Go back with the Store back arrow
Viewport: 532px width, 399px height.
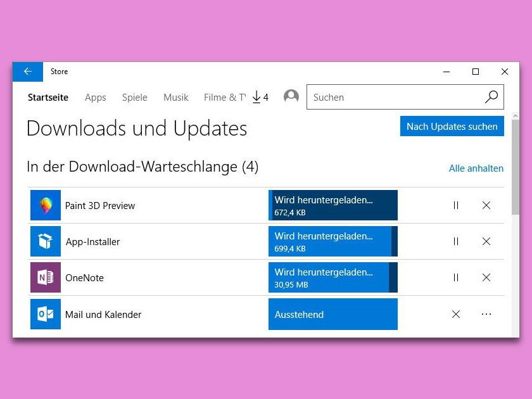[28, 72]
